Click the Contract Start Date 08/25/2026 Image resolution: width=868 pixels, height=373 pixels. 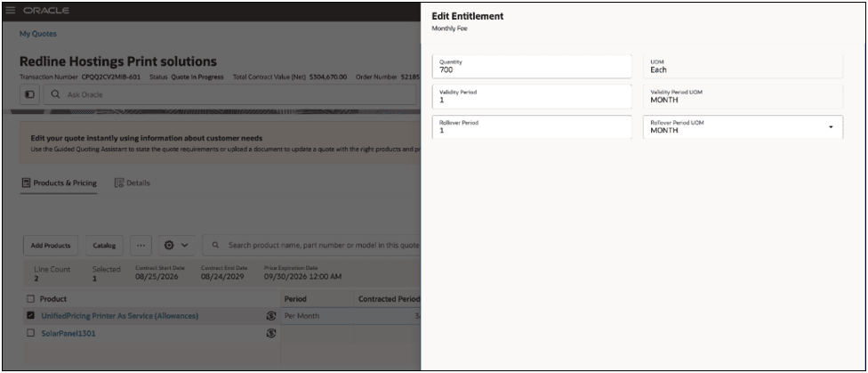click(157, 276)
